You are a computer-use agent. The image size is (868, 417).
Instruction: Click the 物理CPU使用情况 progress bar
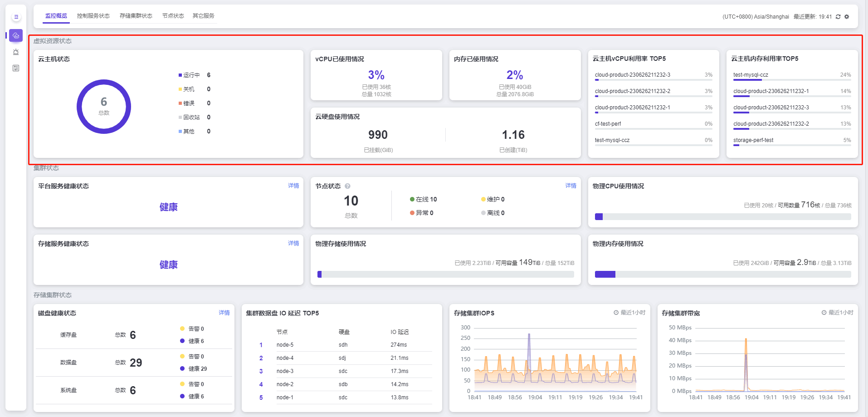click(722, 217)
